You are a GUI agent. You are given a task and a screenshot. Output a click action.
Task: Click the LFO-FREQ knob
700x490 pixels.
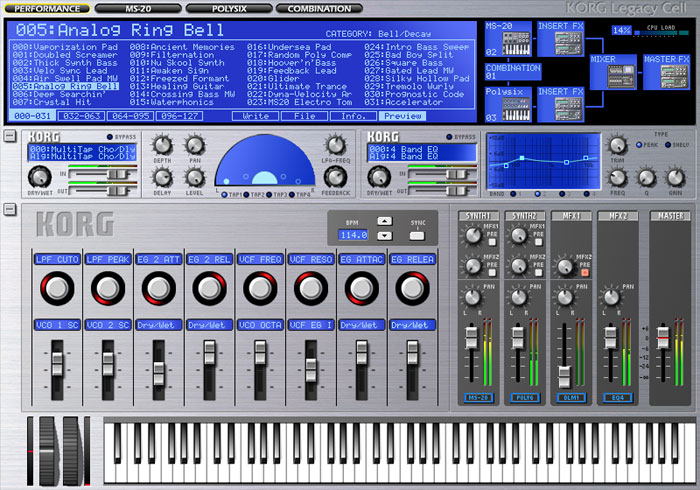tap(335, 145)
